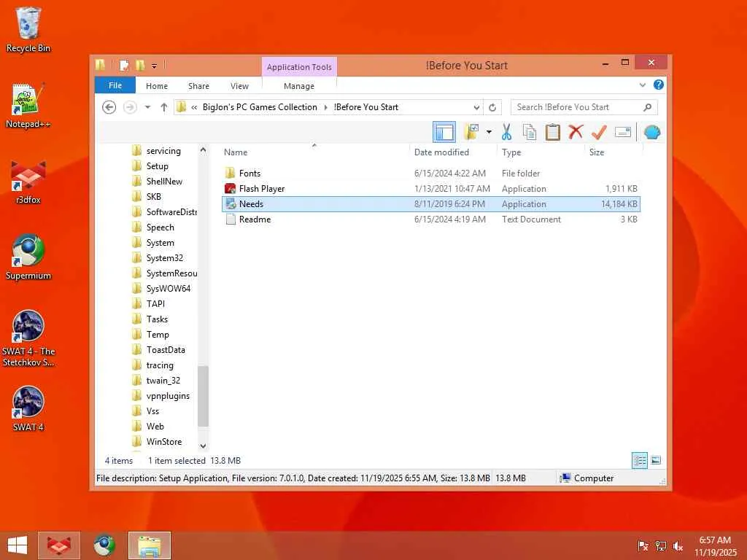The width and height of the screenshot is (747, 560).
Task: Refresh the current folder view
Action: click(492, 108)
